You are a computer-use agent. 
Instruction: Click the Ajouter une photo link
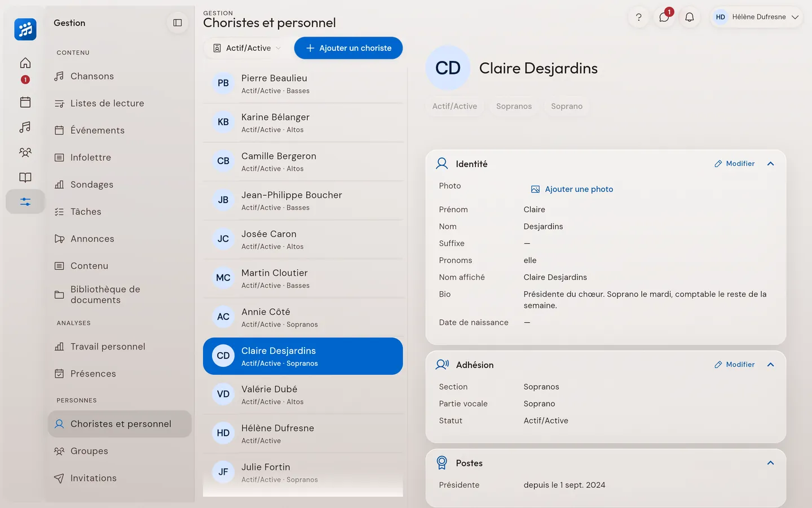[572, 189]
